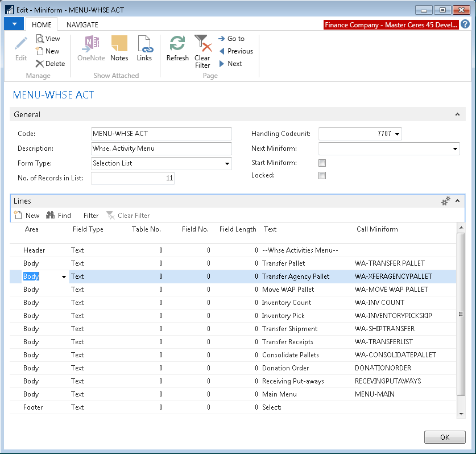Screen dimensions: 476x454
Task: Click the Description input field
Action: click(x=161, y=148)
